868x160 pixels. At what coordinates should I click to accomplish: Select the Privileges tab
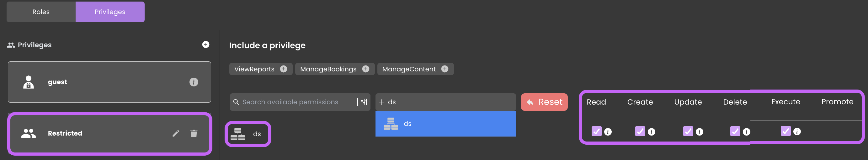(110, 12)
